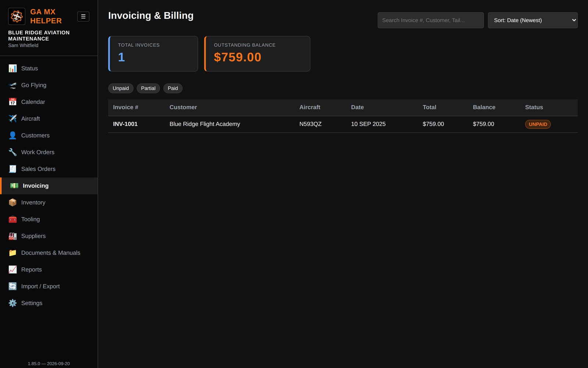The height and width of the screenshot is (368, 588).
Task: Click the N593QZ aircraft cell
Action: (x=310, y=124)
